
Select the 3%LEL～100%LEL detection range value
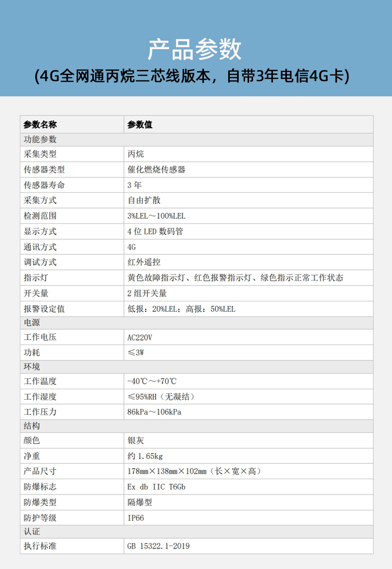point(156,216)
